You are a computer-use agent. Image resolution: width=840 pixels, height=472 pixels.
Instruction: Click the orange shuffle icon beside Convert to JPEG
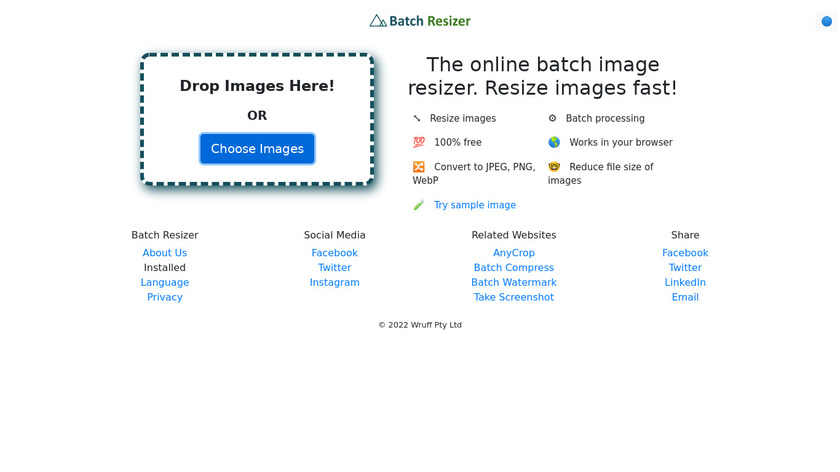pyautogui.click(x=419, y=167)
